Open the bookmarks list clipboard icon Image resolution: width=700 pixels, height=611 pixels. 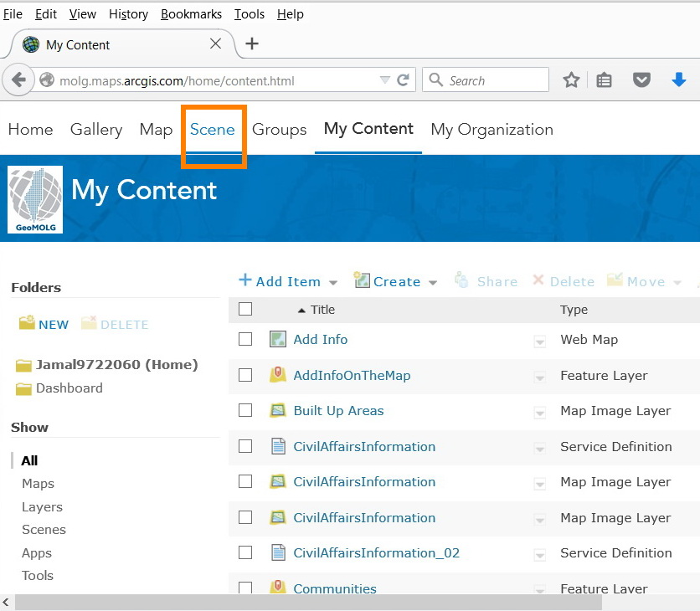point(605,80)
